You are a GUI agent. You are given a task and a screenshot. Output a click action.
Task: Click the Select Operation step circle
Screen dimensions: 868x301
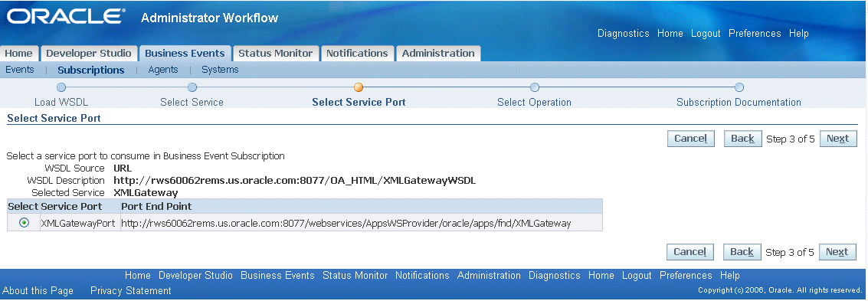click(534, 87)
